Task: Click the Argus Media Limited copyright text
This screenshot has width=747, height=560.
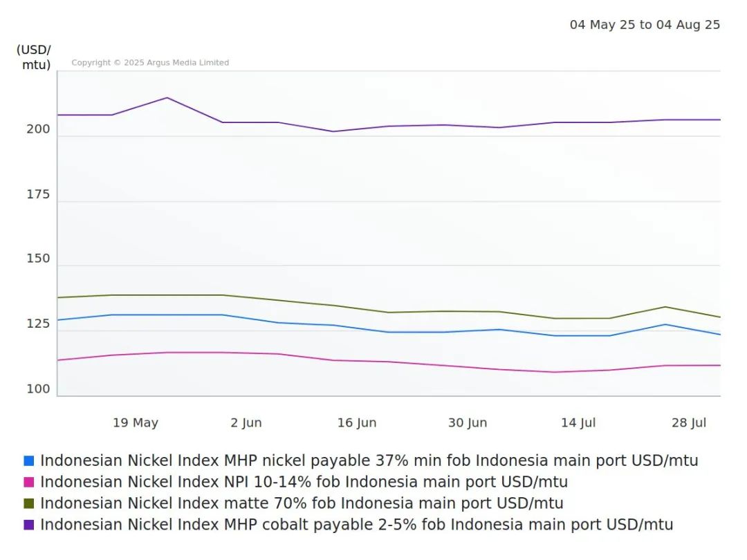Action: click(150, 63)
